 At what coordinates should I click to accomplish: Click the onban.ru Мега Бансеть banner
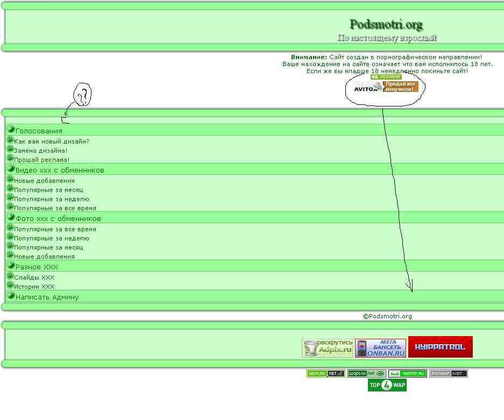point(380,348)
